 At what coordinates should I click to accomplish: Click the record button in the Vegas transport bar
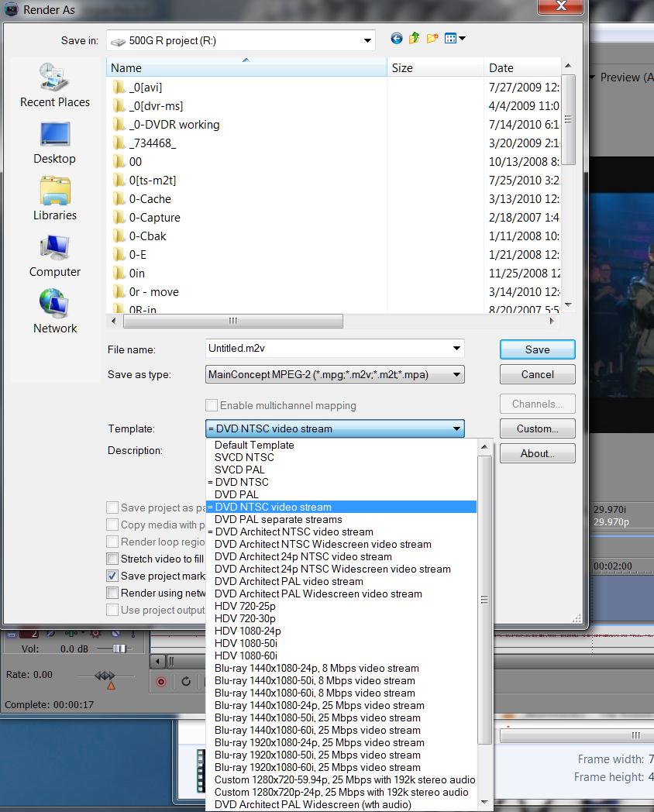(161, 682)
